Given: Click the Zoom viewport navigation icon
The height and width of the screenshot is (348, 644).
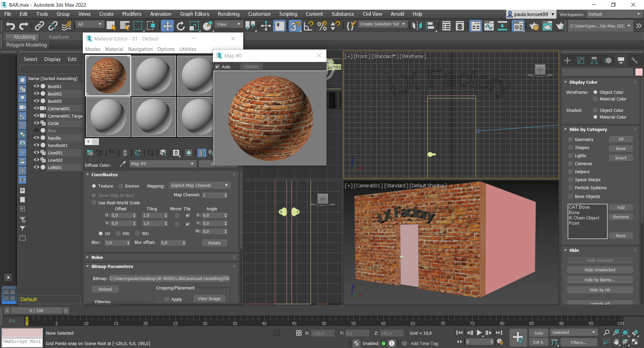Looking at the screenshot, I should click(606, 333).
